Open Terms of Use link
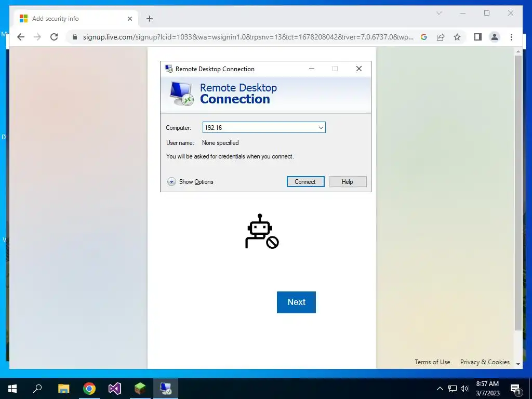532x399 pixels. click(432, 362)
